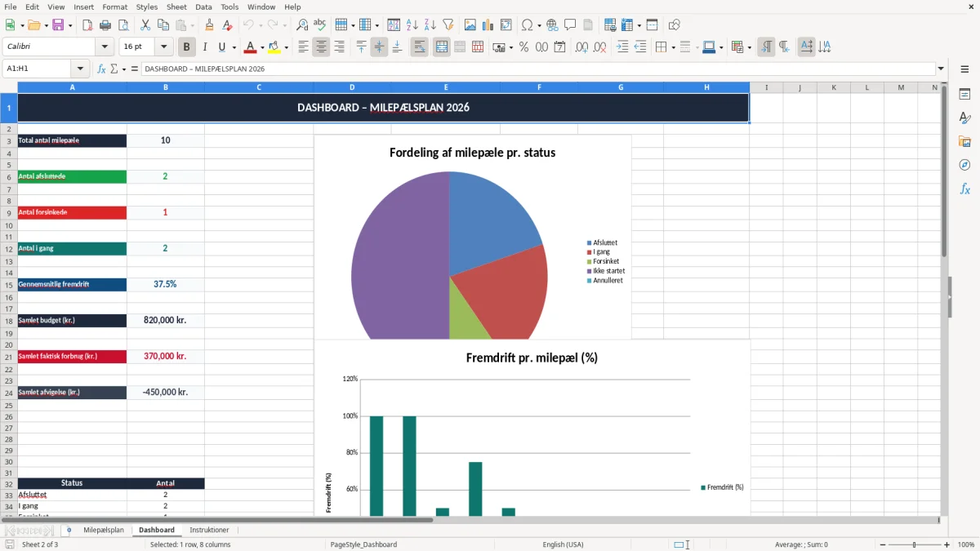Click the Sort Ascending icon
The width and height of the screenshot is (980, 551).
tap(412, 25)
